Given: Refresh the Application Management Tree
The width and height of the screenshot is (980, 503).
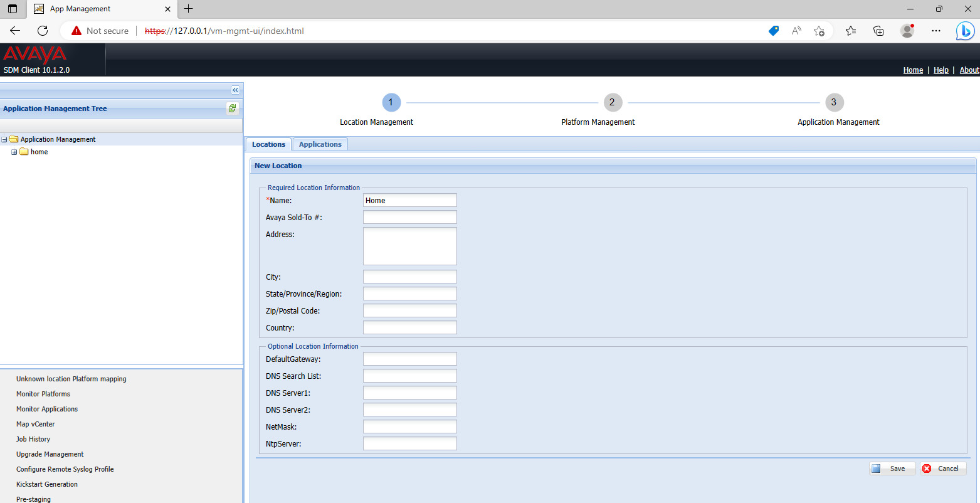Looking at the screenshot, I should click(x=233, y=109).
